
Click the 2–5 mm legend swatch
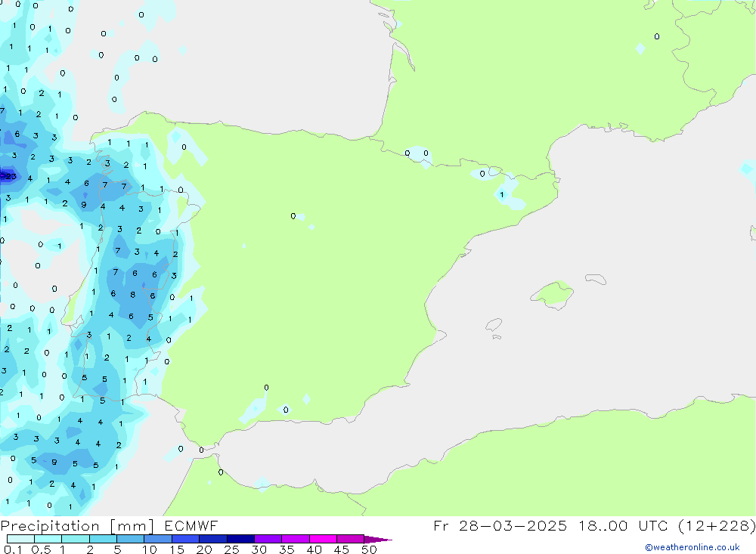point(103,539)
